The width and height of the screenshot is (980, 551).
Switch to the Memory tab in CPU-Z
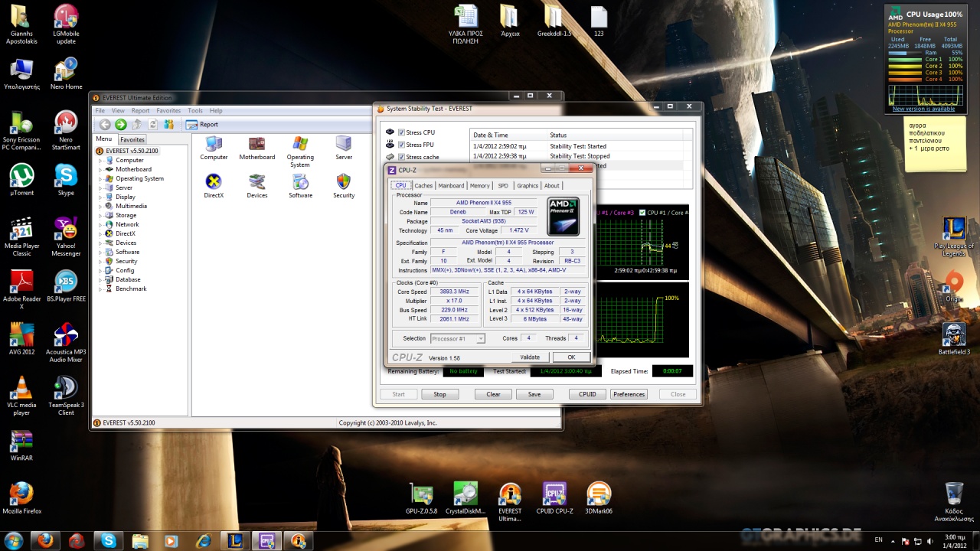tap(480, 186)
